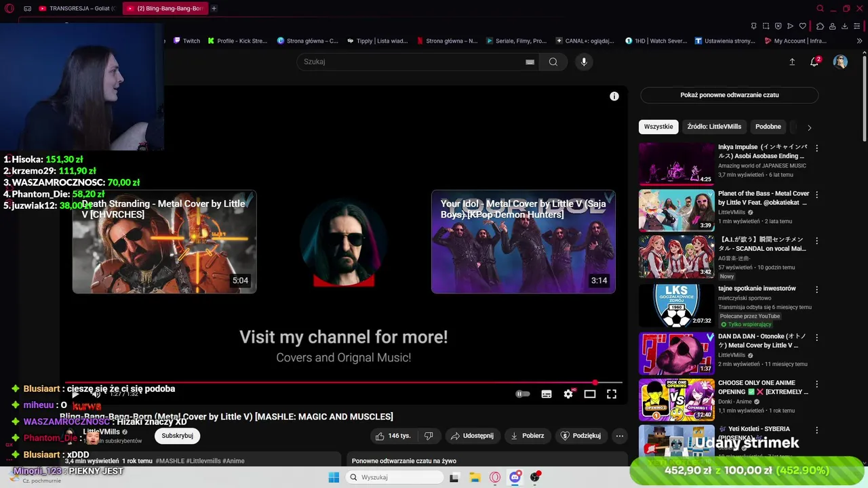This screenshot has width=868, height=488.
Task: Click the channel avatar end-screen circle
Action: 344,242
